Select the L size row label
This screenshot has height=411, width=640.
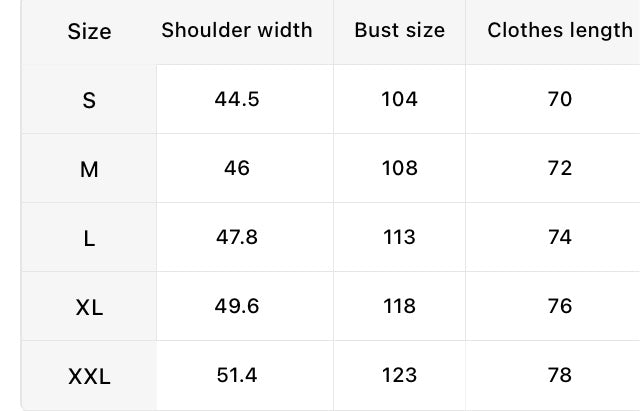pyautogui.click(x=89, y=238)
